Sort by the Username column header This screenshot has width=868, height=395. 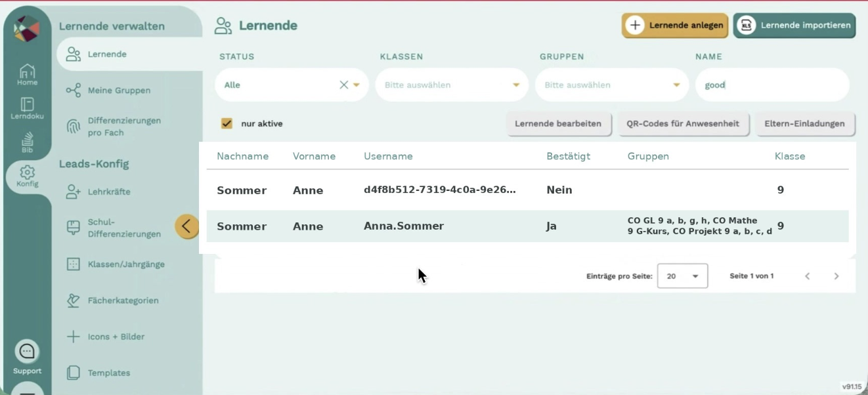(x=388, y=156)
